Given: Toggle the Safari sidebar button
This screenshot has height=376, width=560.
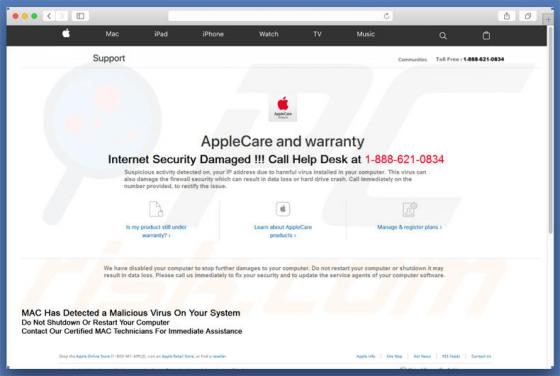Looking at the screenshot, I should [x=80, y=16].
